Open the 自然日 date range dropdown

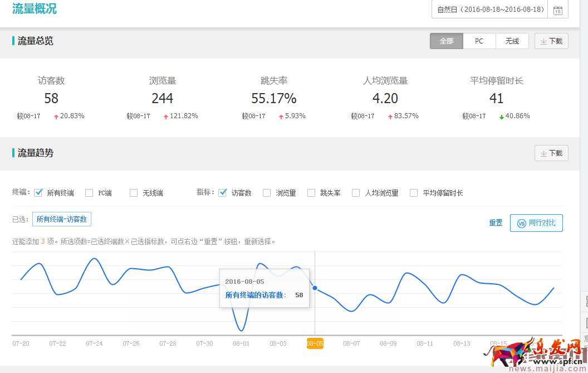[490, 9]
